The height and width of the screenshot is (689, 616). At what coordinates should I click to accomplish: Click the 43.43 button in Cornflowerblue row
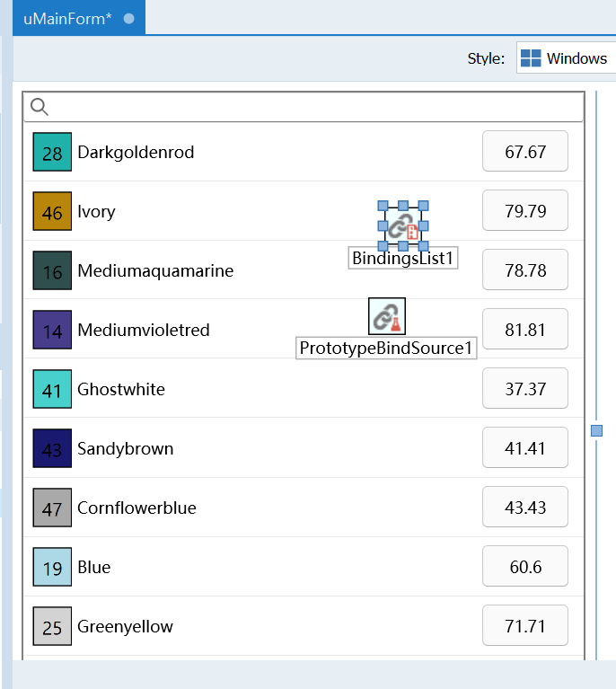point(525,507)
